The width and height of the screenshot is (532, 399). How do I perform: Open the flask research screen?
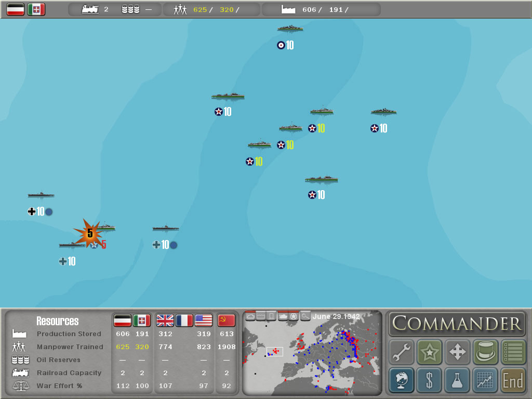(x=457, y=380)
